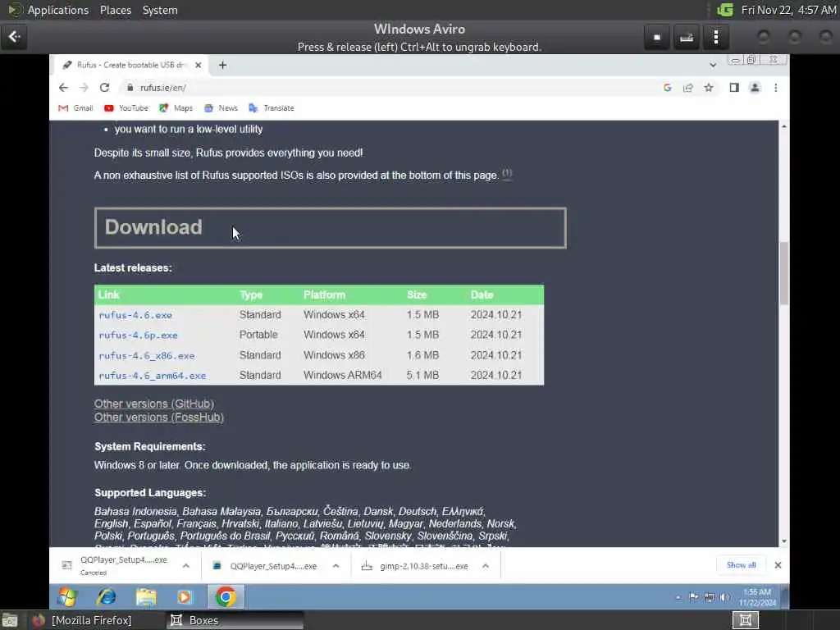The width and height of the screenshot is (840, 630).
Task: Click the volume speaker tray icon
Action: tap(724, 597)
